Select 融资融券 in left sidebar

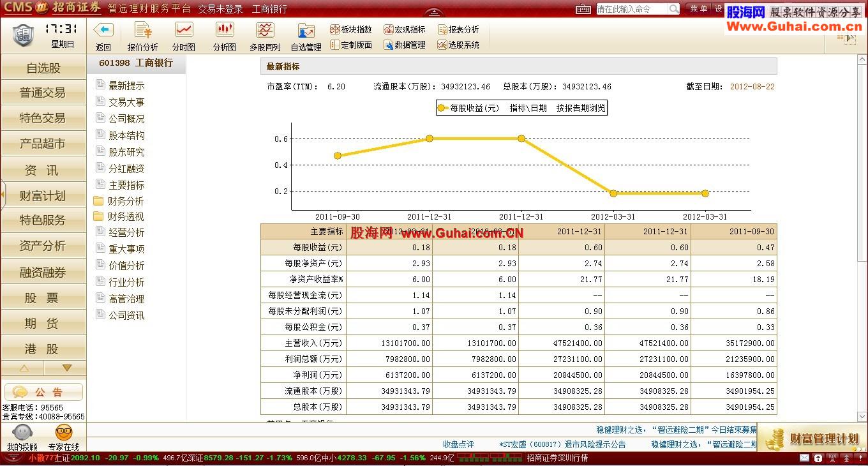click(43, 272)
